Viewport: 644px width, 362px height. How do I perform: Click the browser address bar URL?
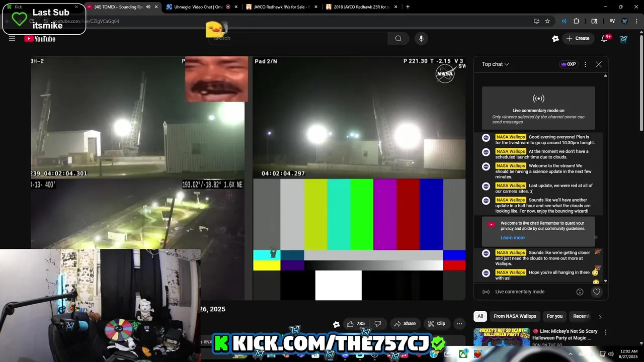coord(86,21)
